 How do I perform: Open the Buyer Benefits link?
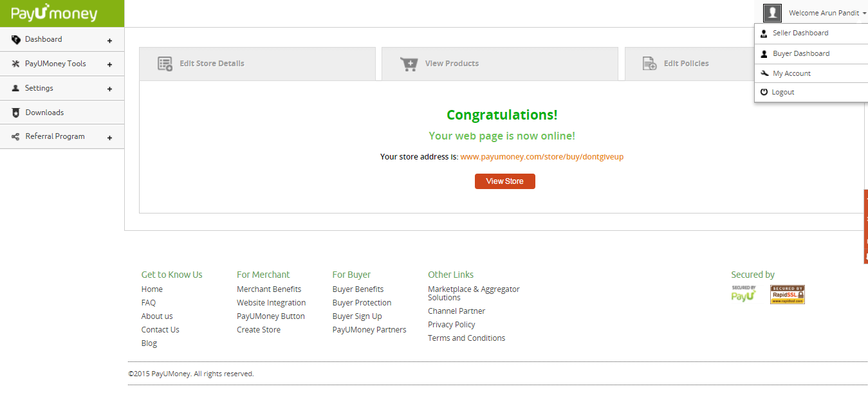point(358,289)
